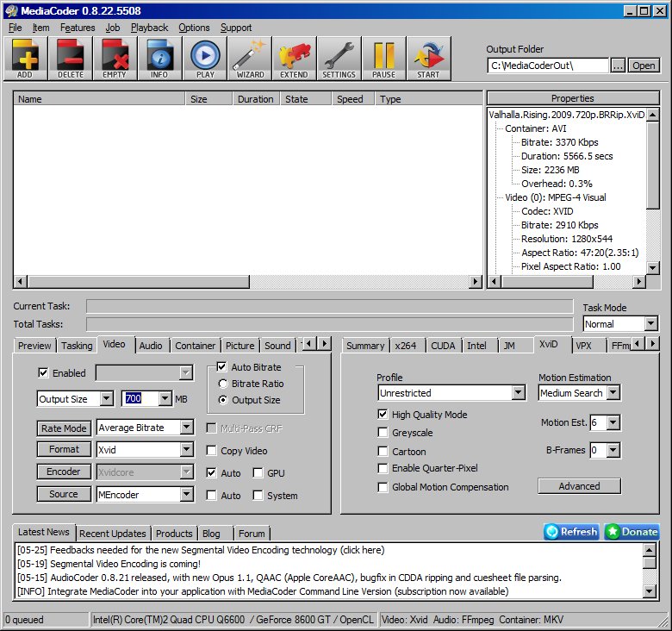Click the PLAY toolbar icon

pos(205,59)
